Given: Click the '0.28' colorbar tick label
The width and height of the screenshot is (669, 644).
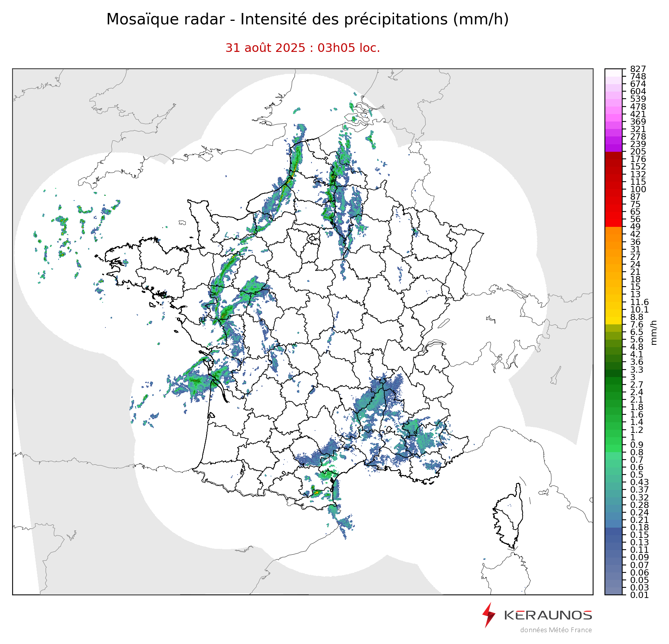Looking at the screenshot, I should point(640,505).
